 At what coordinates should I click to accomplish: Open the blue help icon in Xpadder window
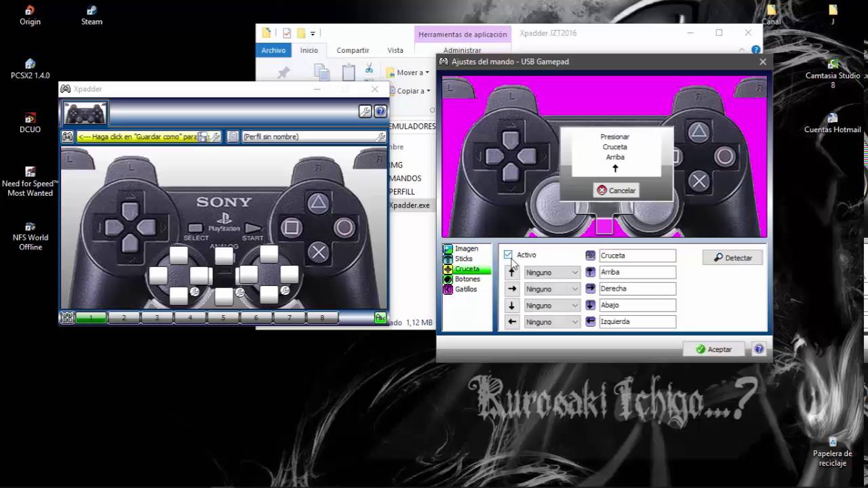(x=380, y=112)
